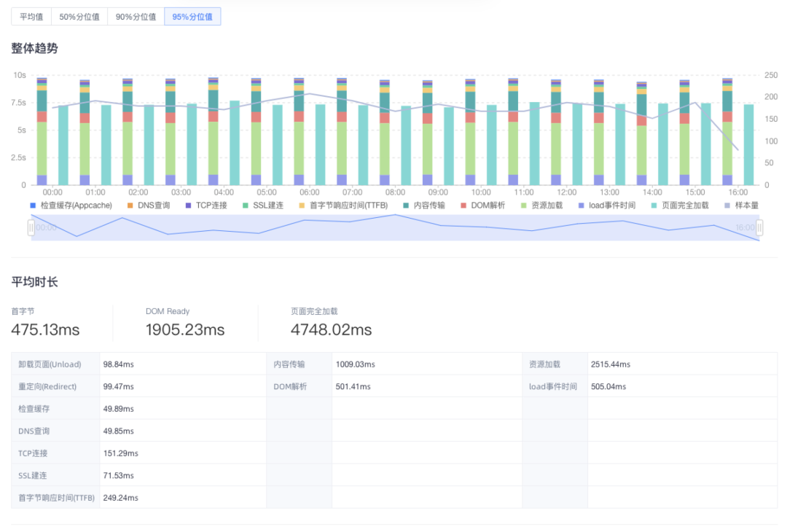Switch to 90%分位值 tab

(136, 17)
